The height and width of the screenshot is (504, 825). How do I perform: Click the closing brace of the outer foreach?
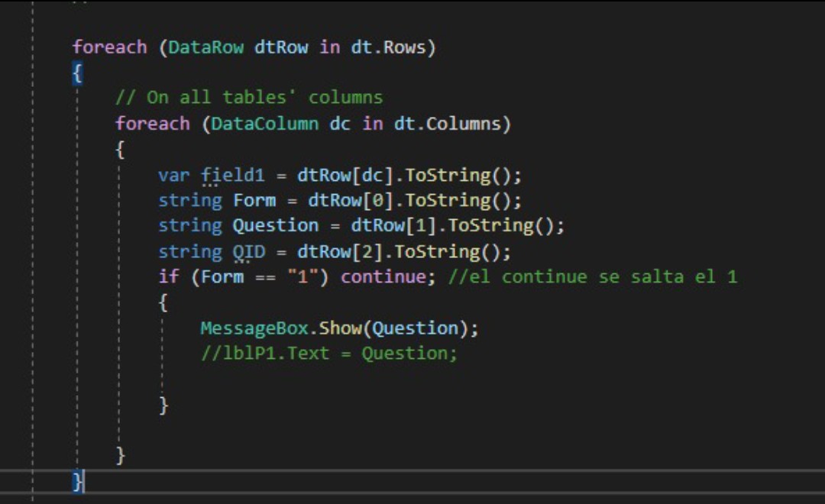coord(78,482)
